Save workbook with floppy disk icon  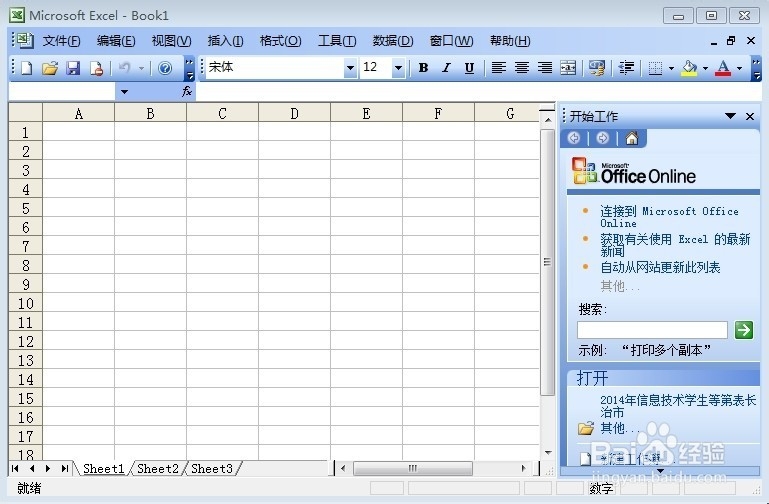tap(73, 68)
